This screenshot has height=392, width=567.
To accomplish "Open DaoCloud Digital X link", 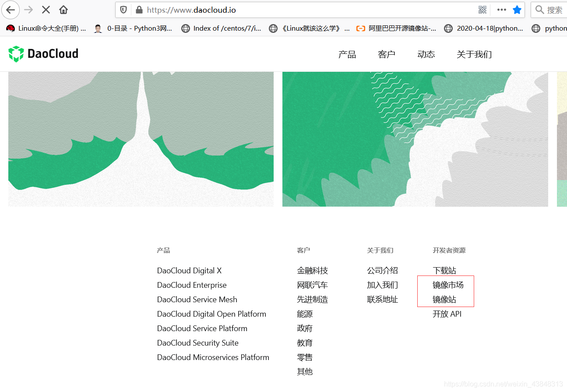I will click(190, 271).
